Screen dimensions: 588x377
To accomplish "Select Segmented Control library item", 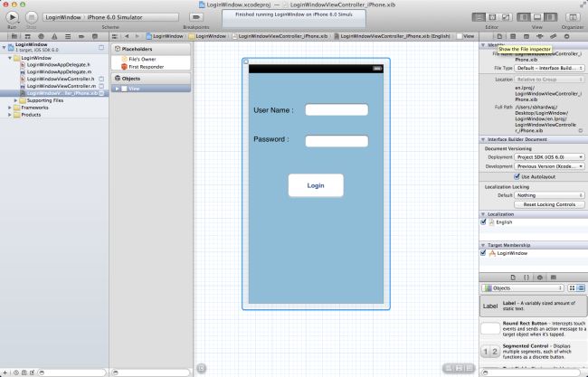I will coord(533,352).
